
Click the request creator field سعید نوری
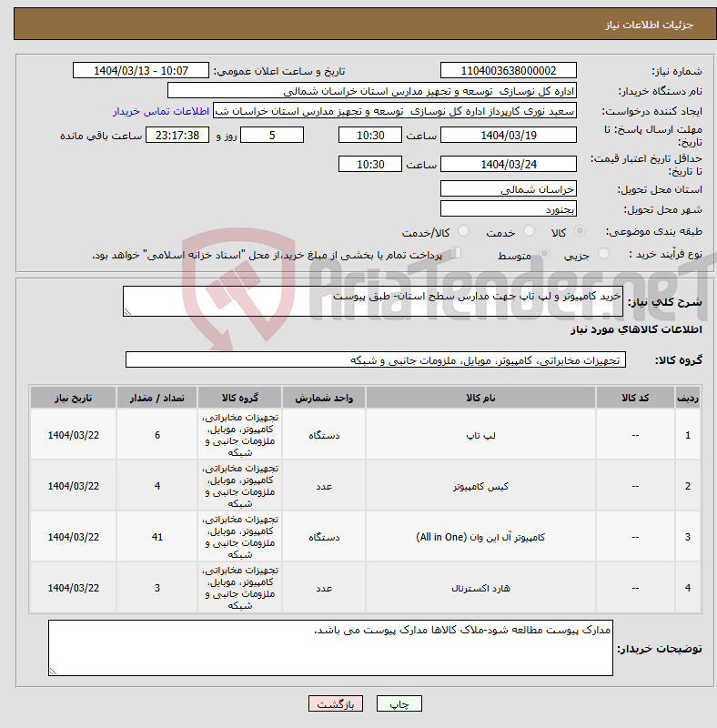[395, 111]
